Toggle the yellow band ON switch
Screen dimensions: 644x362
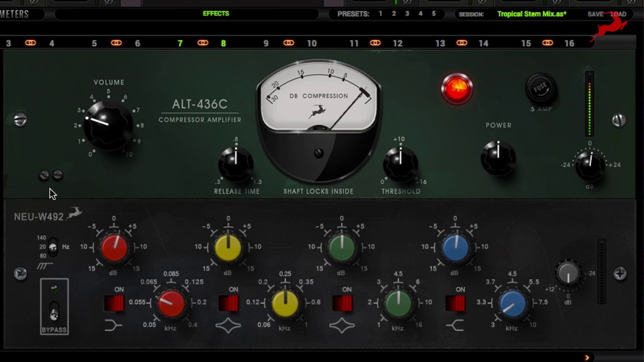tap(229, 303)
